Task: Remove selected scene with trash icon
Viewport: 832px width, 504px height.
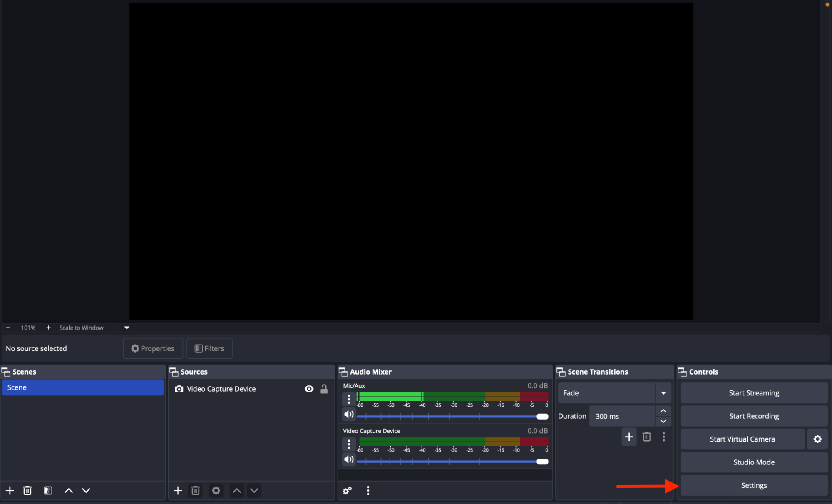Action: [27, 491]
